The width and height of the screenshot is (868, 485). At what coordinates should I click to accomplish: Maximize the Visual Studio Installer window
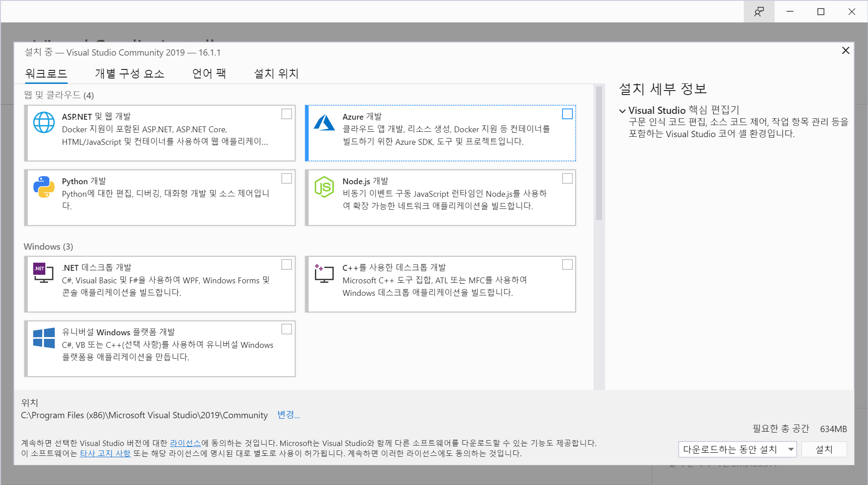[821, 12]
